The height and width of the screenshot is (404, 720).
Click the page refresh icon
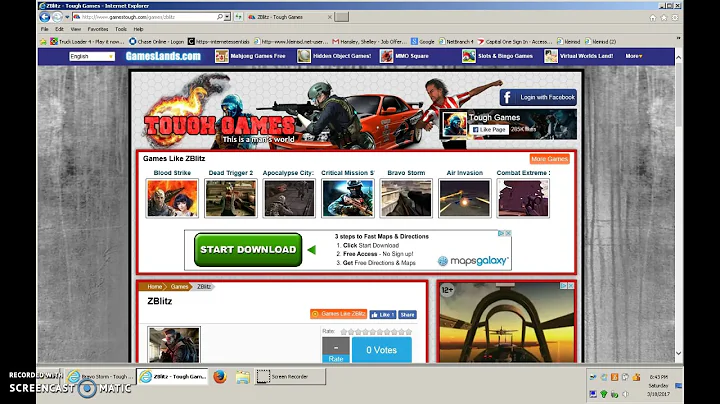point(238,17)
